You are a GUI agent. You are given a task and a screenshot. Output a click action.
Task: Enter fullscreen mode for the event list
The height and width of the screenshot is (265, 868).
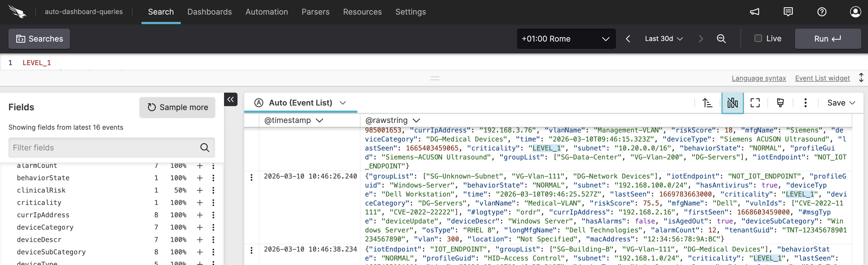point(755,103)
